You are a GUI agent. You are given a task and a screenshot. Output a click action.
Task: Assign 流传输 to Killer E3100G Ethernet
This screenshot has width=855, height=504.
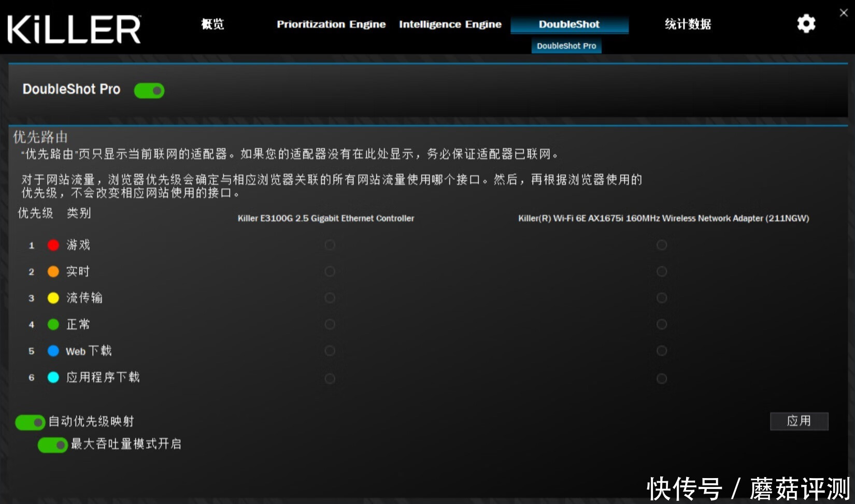coord(330,298)
